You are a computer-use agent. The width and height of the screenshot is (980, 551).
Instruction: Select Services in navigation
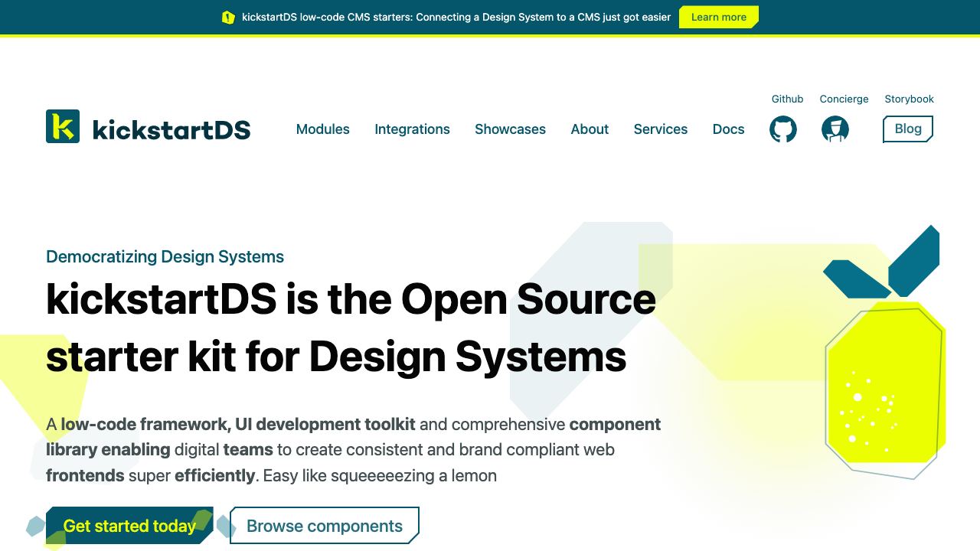pyautogui.click(x=661, y=129)
